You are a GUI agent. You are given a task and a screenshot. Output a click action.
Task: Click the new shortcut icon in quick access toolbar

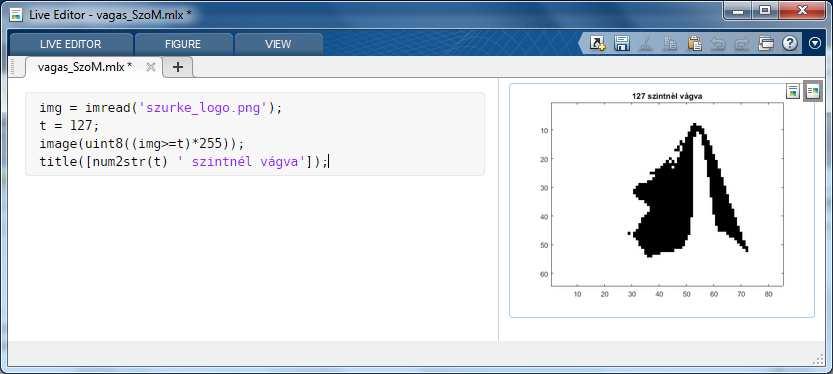pos(598,44)
